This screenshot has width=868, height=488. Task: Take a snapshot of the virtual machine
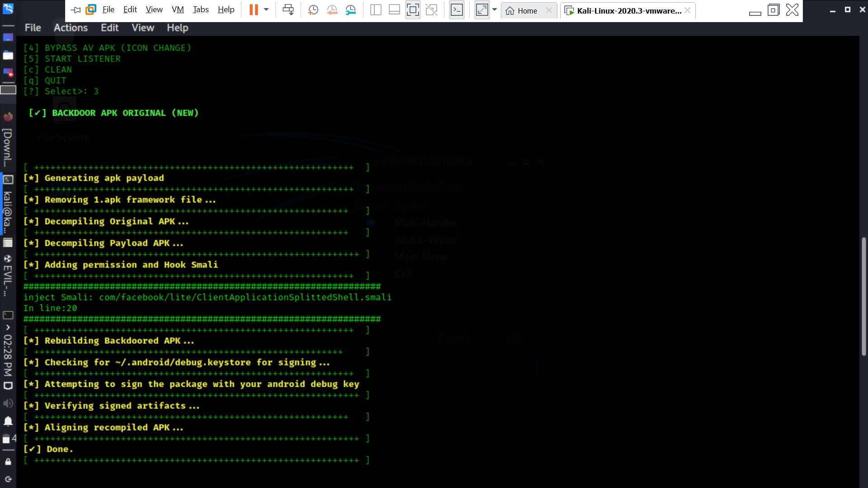(x=313, y=9)
